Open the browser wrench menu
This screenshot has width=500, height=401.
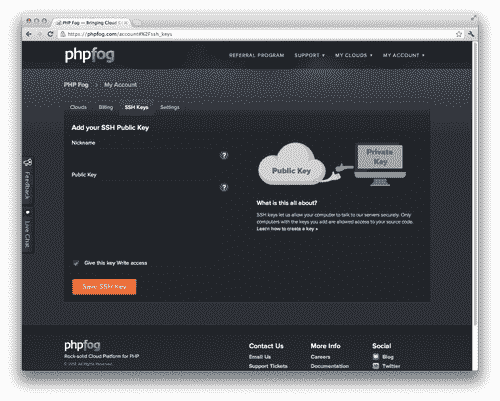pos(471,34)
